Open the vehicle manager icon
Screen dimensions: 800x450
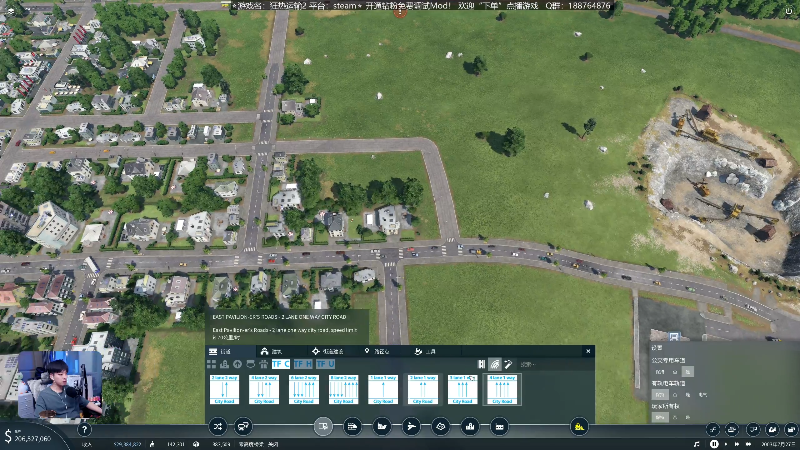243,427
